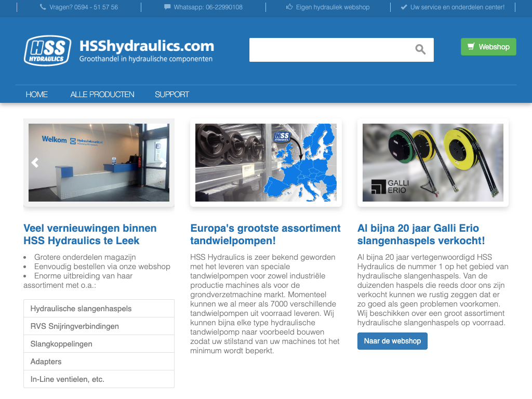Click the WhatsApp chat bubble icon

[x=167, y=7]
